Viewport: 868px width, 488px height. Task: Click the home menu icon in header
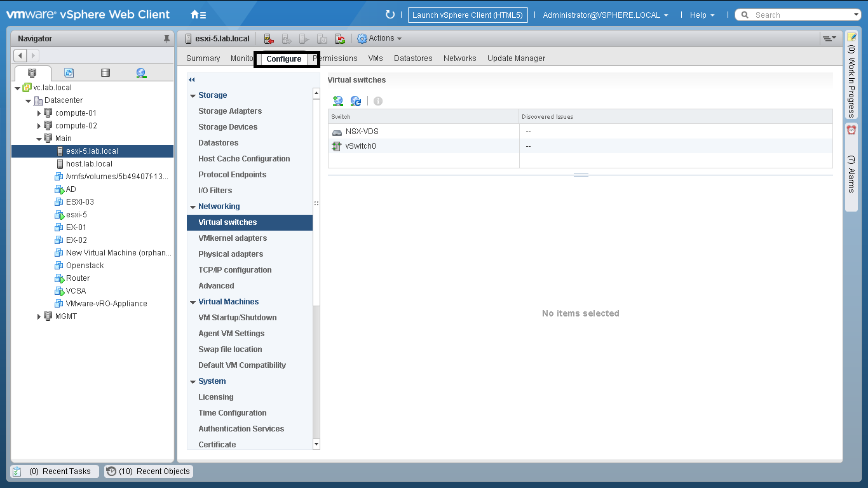point(198,15)
